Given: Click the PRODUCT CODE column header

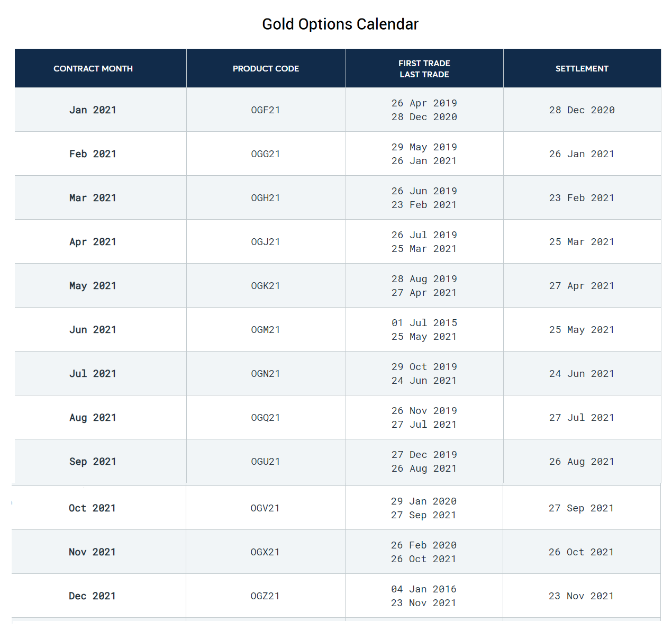Looking at the screenshot, I should [x=266, y=68].
